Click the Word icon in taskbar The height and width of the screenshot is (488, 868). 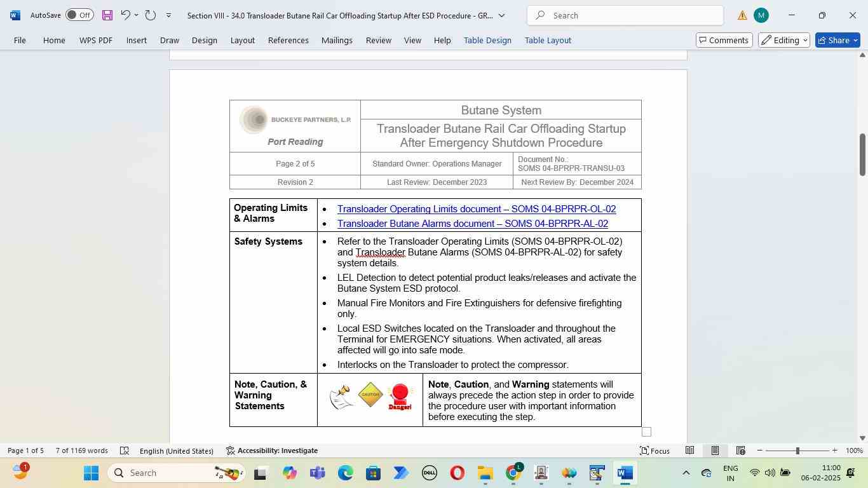pos(625,473)
